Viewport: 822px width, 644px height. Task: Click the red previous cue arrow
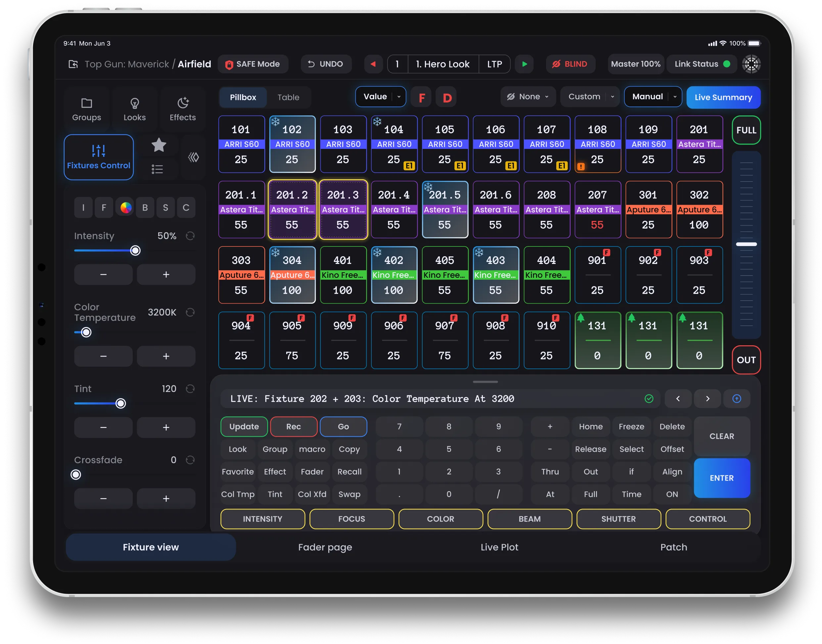[373, 64]
